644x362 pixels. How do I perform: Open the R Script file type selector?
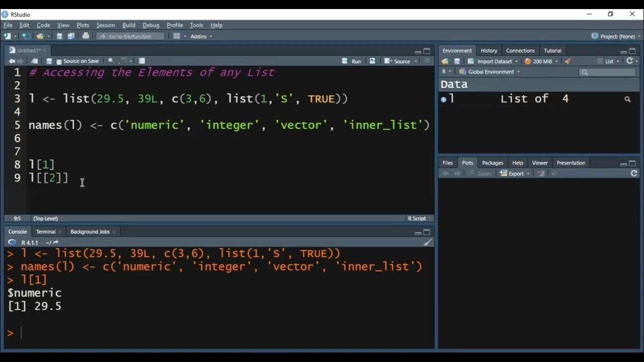(x=419, y=219)
